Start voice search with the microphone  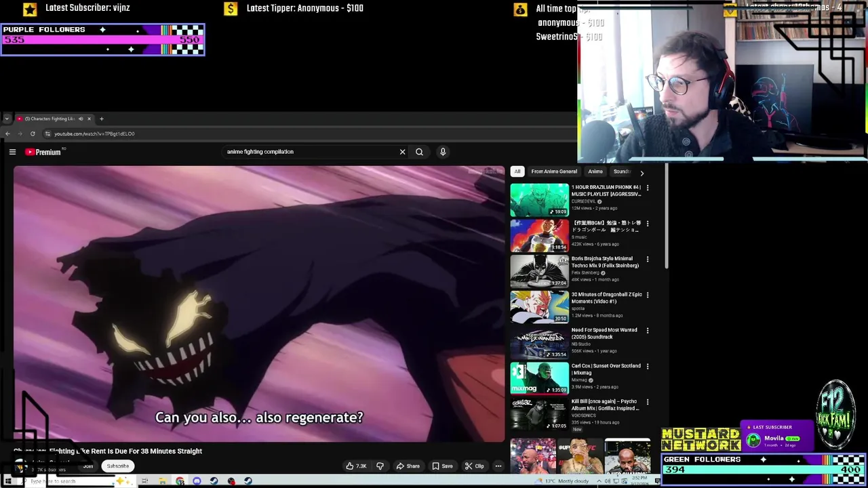tap(443, 152)
